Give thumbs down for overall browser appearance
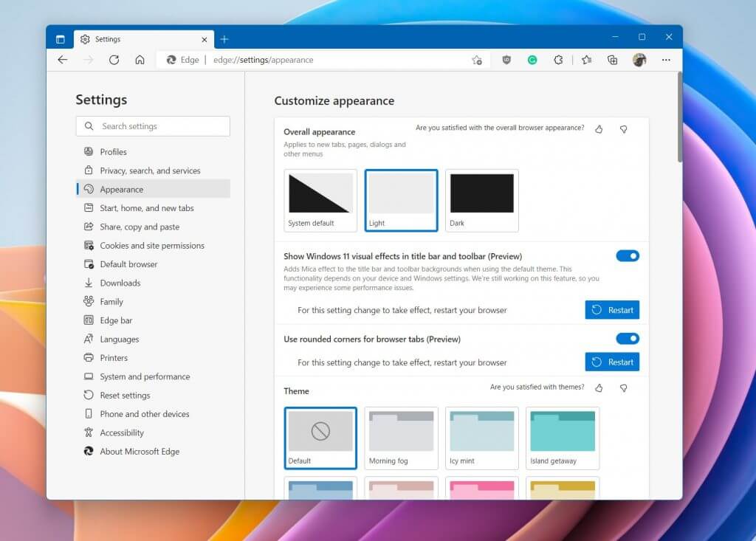This screenshot has height=541, width=756. pos(623,128)
